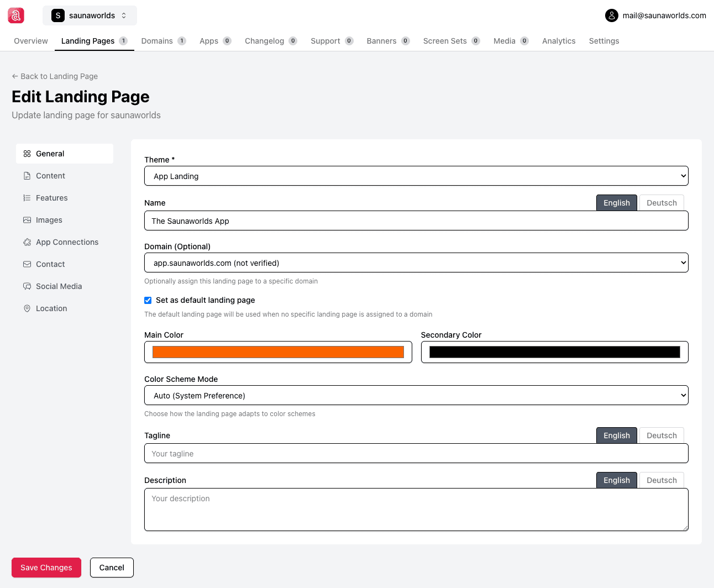The height and width of the screenshot is (588, 714).
Task: Click the app logo icon
Action: (16, 15)
